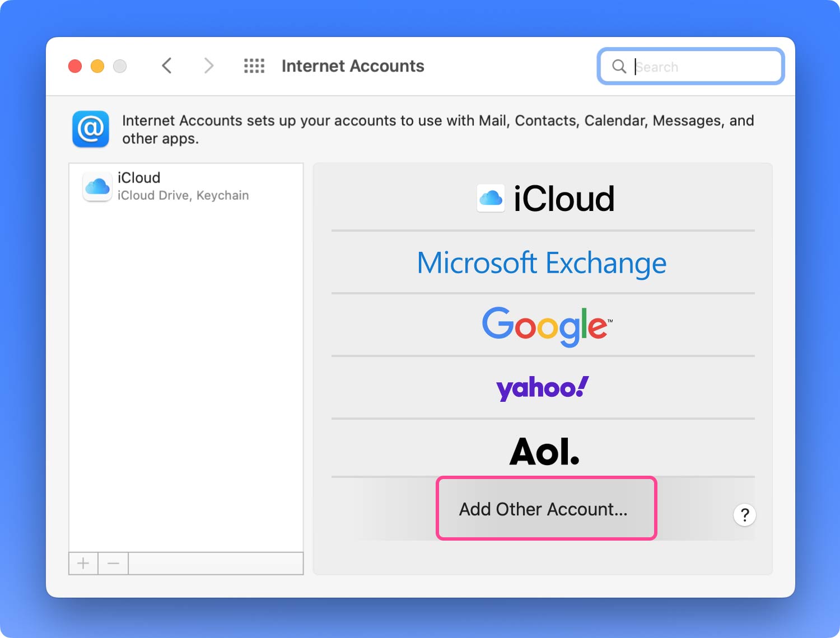Remove account with the minus button
The height and width of the screenshot is (638, 840).
tap(113, 563)
